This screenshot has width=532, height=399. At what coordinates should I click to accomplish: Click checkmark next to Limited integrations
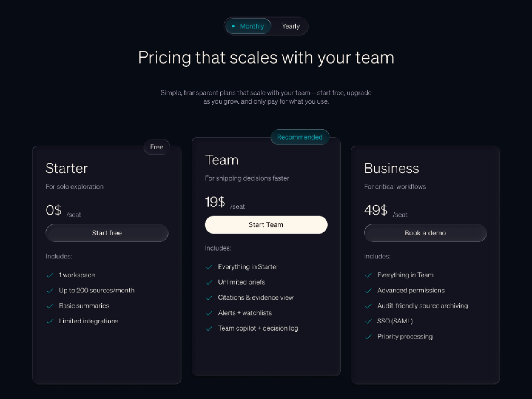tap(50, 321)
